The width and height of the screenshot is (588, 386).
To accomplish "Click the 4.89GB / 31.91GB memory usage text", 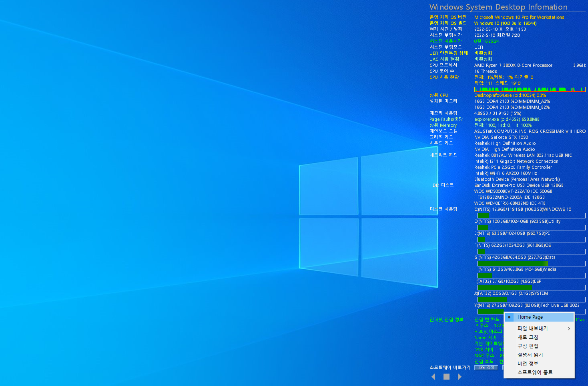I will click(x=498, y=113).
